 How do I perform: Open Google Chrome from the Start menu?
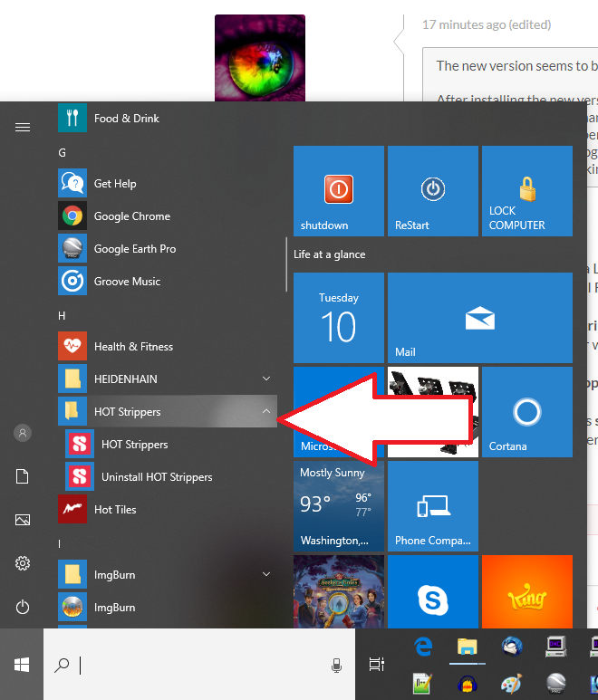167,216
